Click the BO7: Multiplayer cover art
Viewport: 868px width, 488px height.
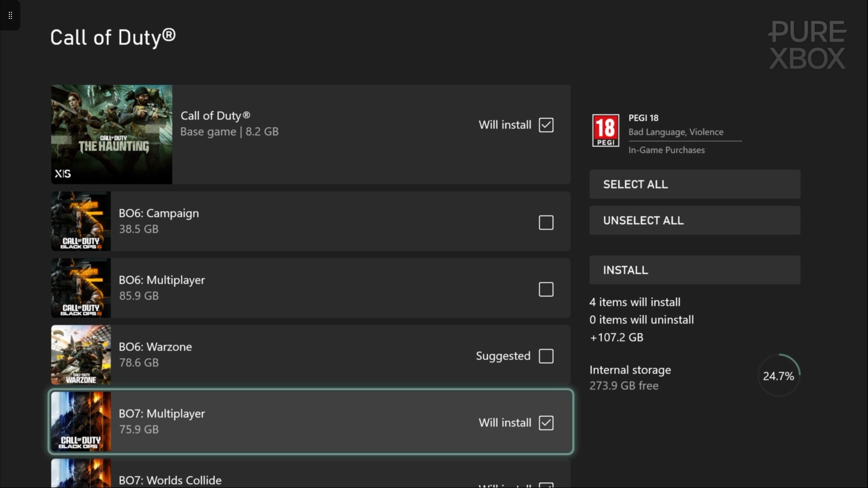click(x=81, y=422)
